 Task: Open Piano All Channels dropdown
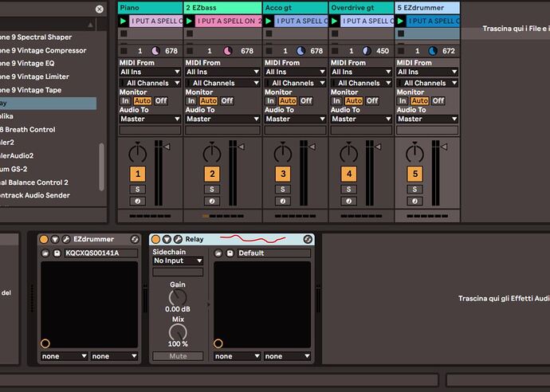click(150, 83)
